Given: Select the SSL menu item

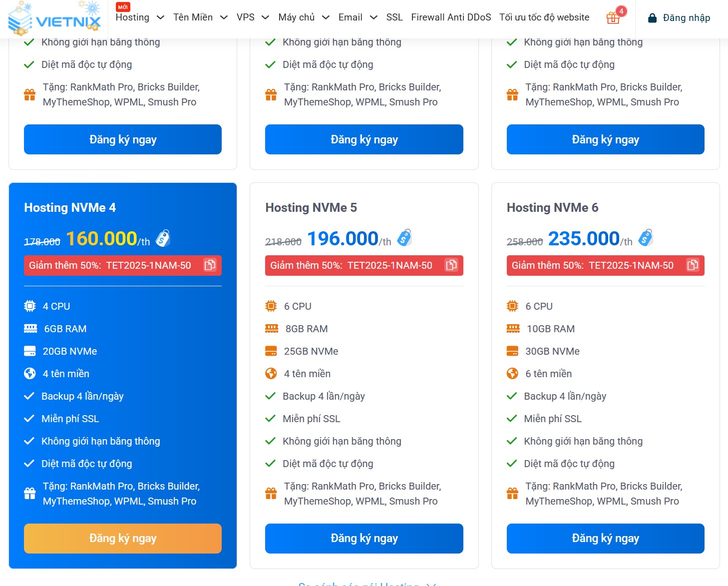Looking at the screenshot, I should (394, 17).
